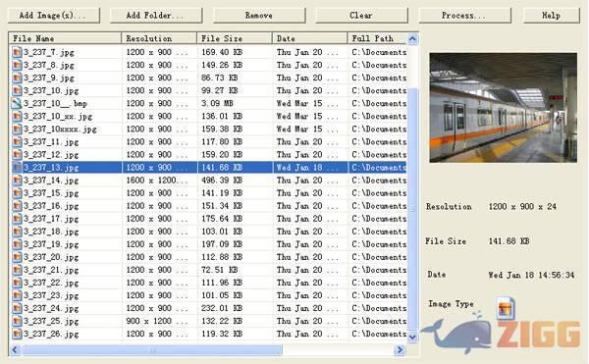Click the horizontal scrollbar right arrow
Viewport: 589px width, 364px height.
click(x=400, y=349)
